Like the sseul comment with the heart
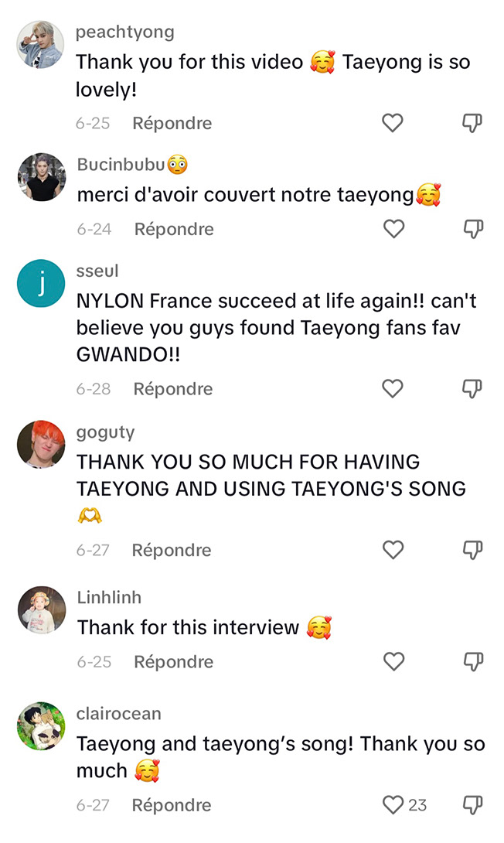 [x=392, y=388]
